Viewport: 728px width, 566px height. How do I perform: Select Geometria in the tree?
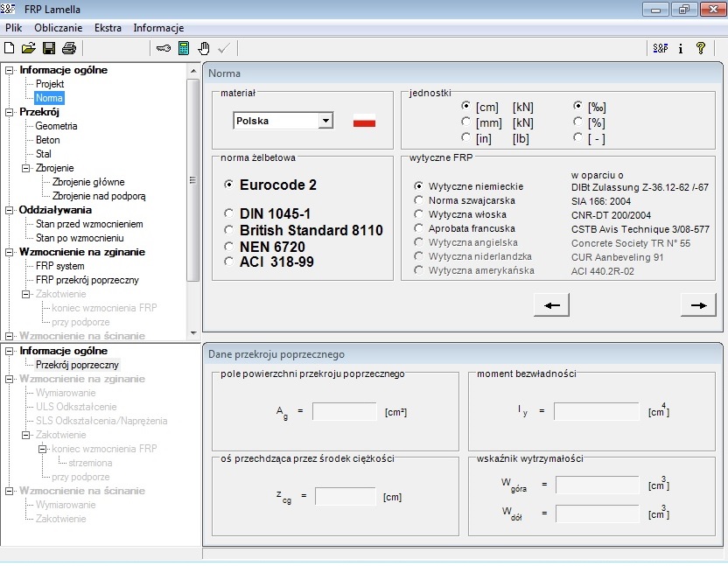[56, 126]
